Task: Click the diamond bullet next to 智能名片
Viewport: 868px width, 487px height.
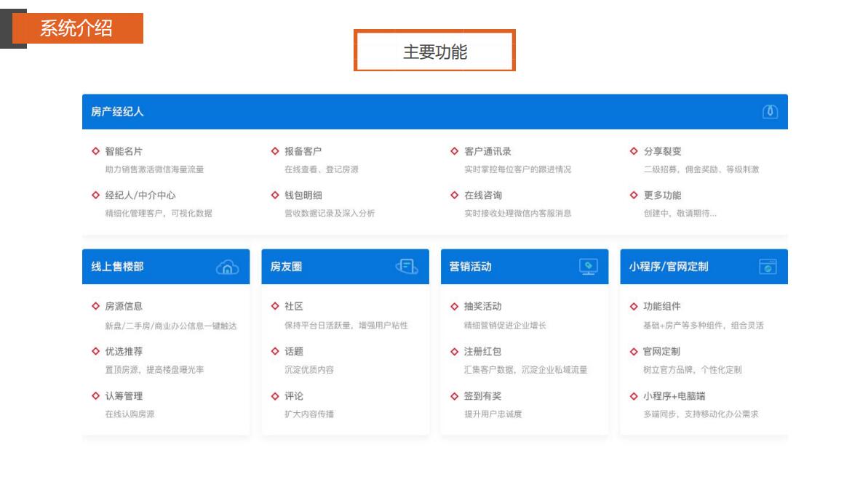Action: click(95, 151)
